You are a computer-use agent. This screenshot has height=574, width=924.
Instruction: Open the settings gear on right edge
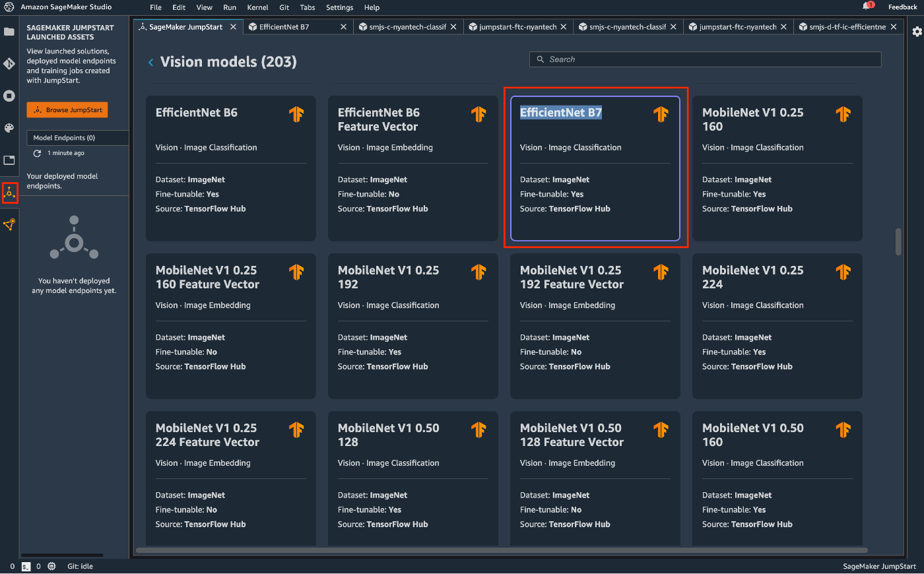pyautogui.click(x=917, y=32)
